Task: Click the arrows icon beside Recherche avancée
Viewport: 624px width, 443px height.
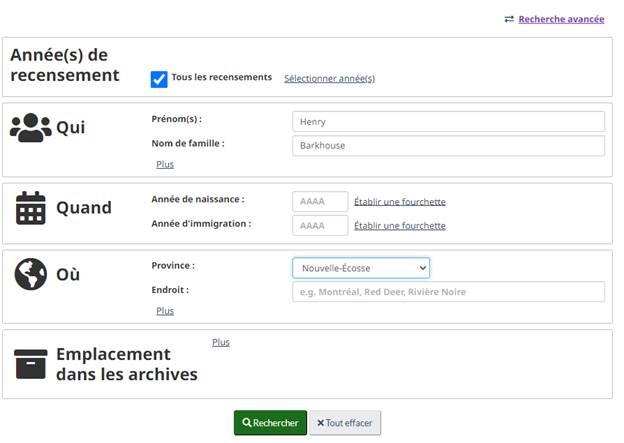Action: (x=509, y=19)
